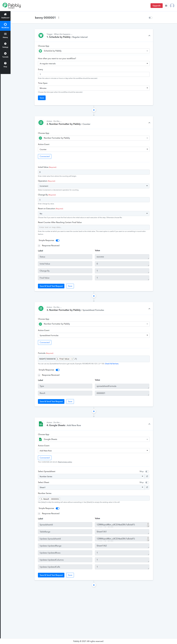Open Tutorials in the sidebar
This screenshot has height=644, width=177.
pyautogui.click(x=5, y=55)
